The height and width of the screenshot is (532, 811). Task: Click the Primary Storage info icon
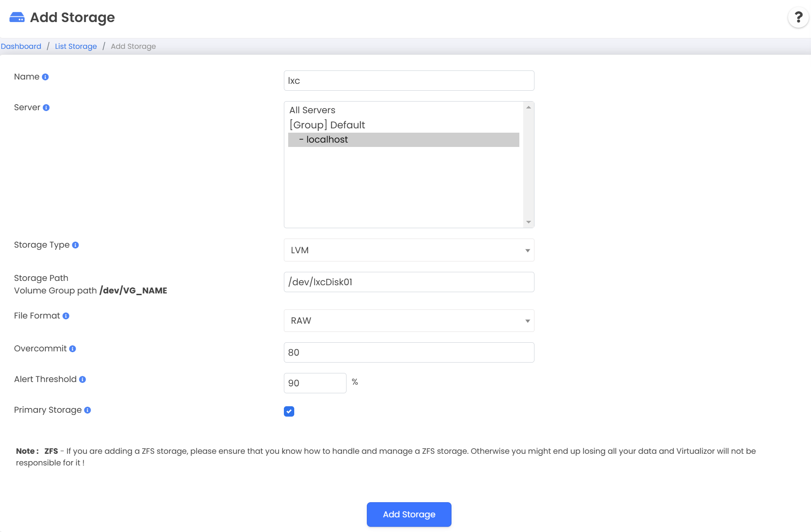tap(88, 410)
